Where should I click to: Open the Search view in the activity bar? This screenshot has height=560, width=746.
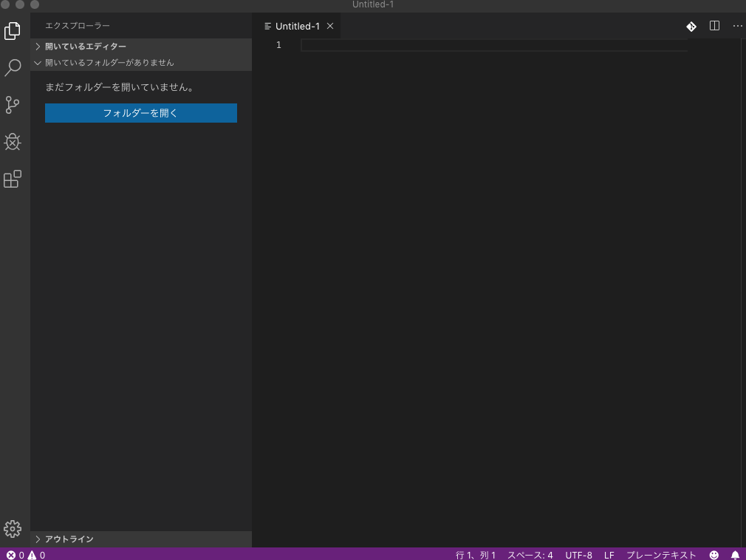pyautogui.click(x=13, y=67)
